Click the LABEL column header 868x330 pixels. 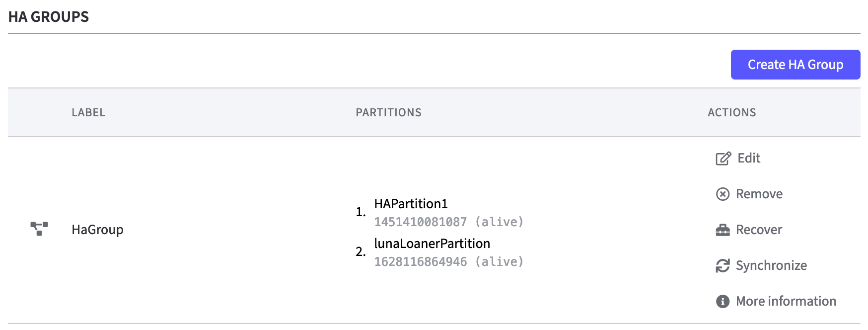click(x=88, y=113)
